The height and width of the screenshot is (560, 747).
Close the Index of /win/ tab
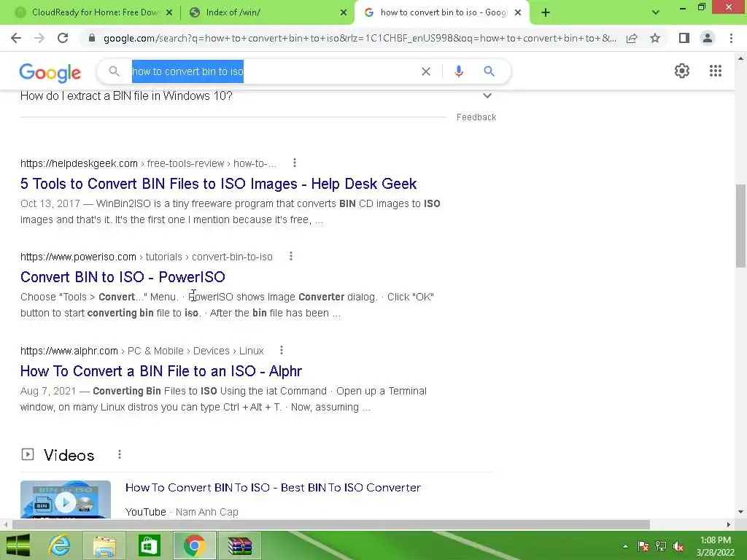tap(344, 12)
